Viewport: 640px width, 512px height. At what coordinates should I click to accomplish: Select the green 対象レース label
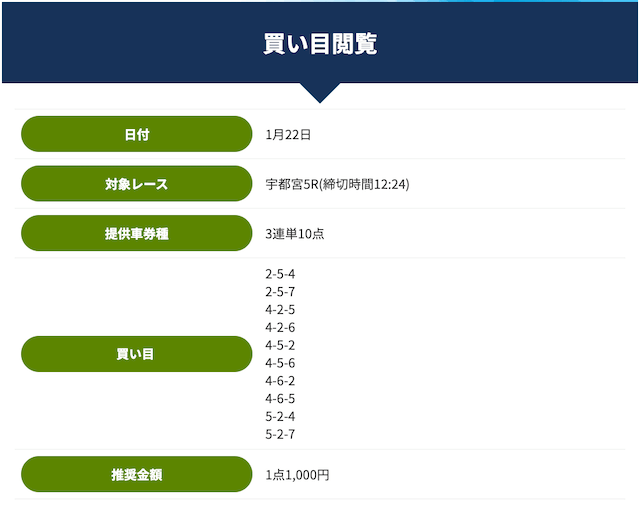tap(136, 184)
